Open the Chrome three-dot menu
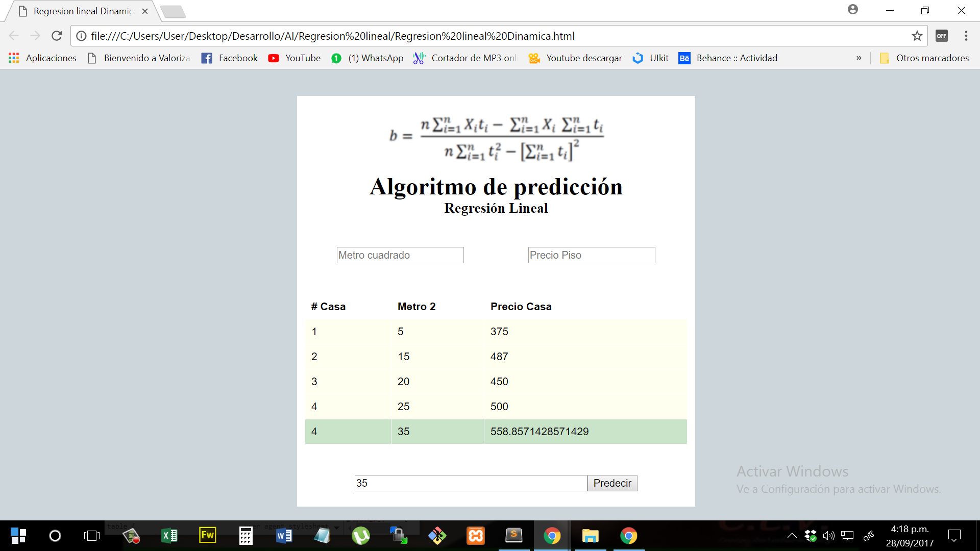Viewport: 980px width, 551px height. point(966,36)
